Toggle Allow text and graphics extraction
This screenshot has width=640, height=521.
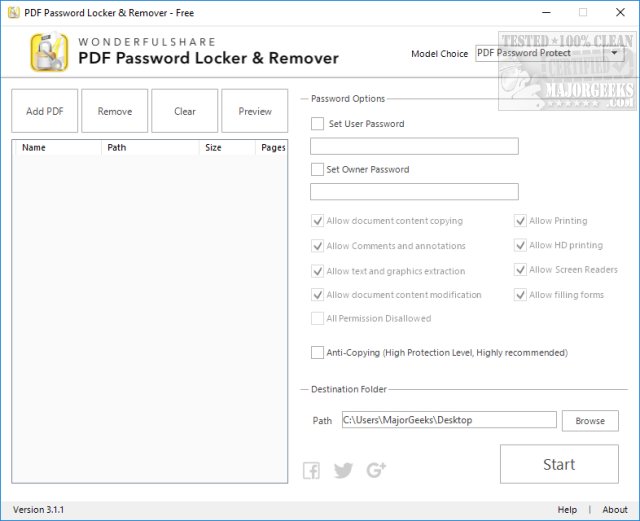[x=317, y=271]
